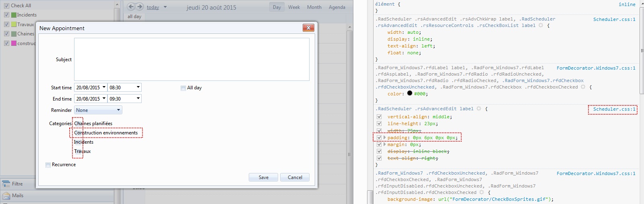
Task: Toggle the struck-out width property checkbox
Action: click(379, 131)
